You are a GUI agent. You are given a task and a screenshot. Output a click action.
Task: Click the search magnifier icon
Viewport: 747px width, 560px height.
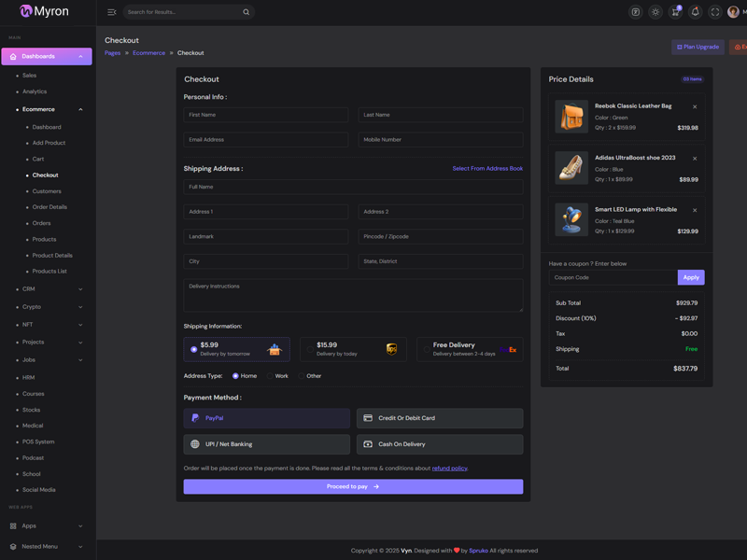tap(247, 12)
